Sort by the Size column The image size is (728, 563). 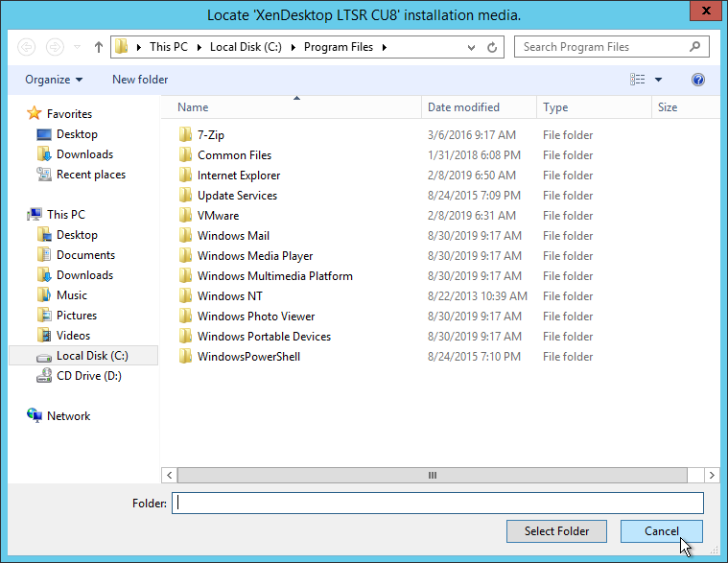pyautogui.click(x=686, y=107)
